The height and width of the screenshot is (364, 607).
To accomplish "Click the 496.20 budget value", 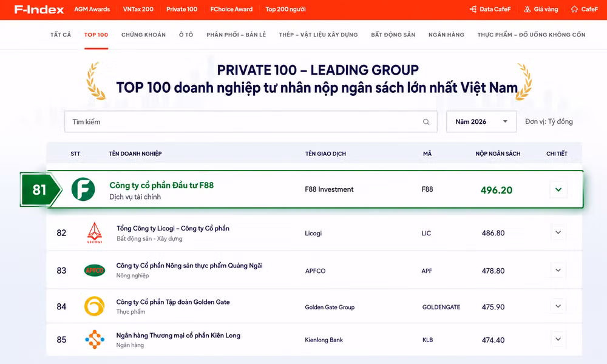I will click(497, 190).
